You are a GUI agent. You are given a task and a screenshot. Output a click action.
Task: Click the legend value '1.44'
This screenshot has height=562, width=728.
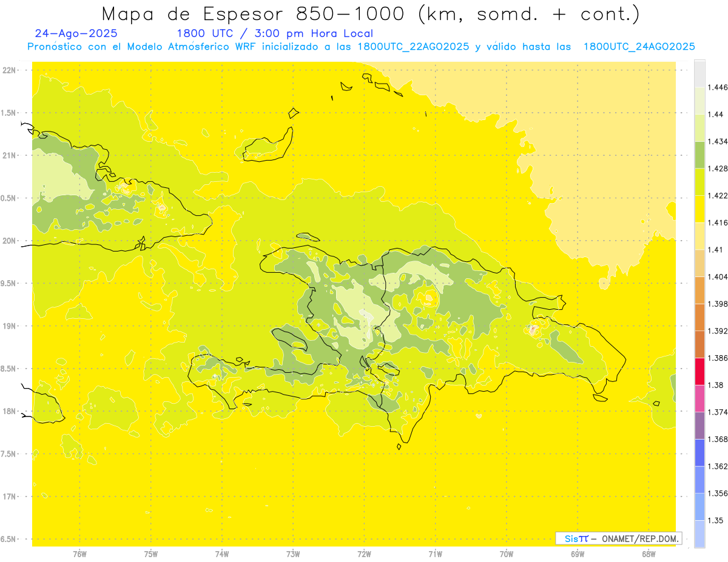715,114
